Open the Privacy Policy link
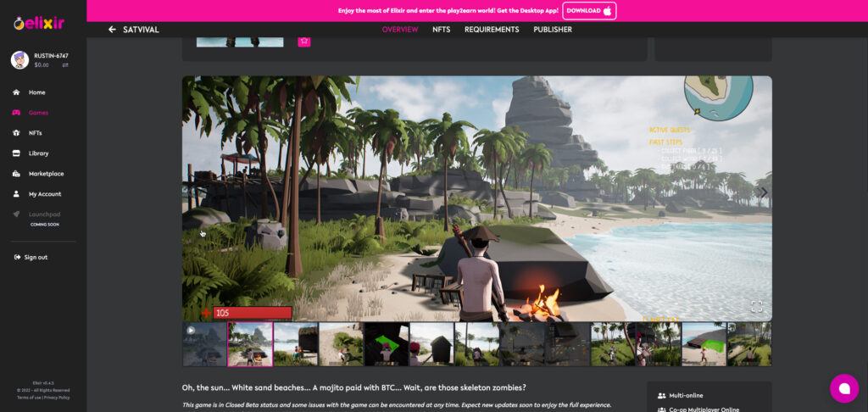The height and width of the screenshot is (412, 868). tap(57, 398)
